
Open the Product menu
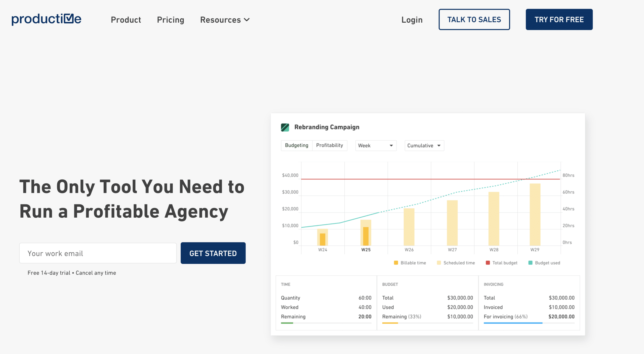pyautogui.click(x=126, y=20)
